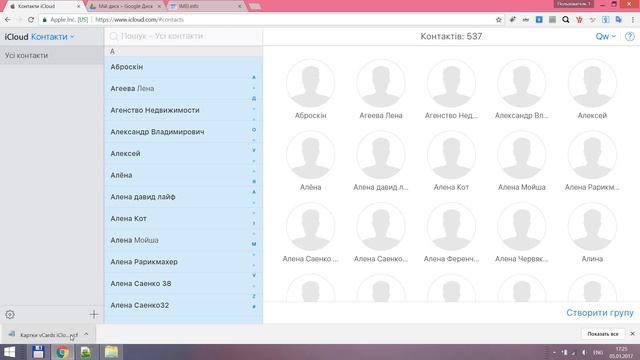Add a new contact with the plus icon
640x360 pixels.
[94, 314]
